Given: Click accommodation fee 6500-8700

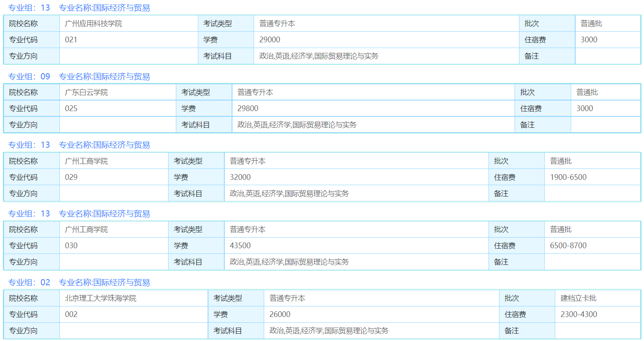Looking at the screenshot, I should coord(568,246).
